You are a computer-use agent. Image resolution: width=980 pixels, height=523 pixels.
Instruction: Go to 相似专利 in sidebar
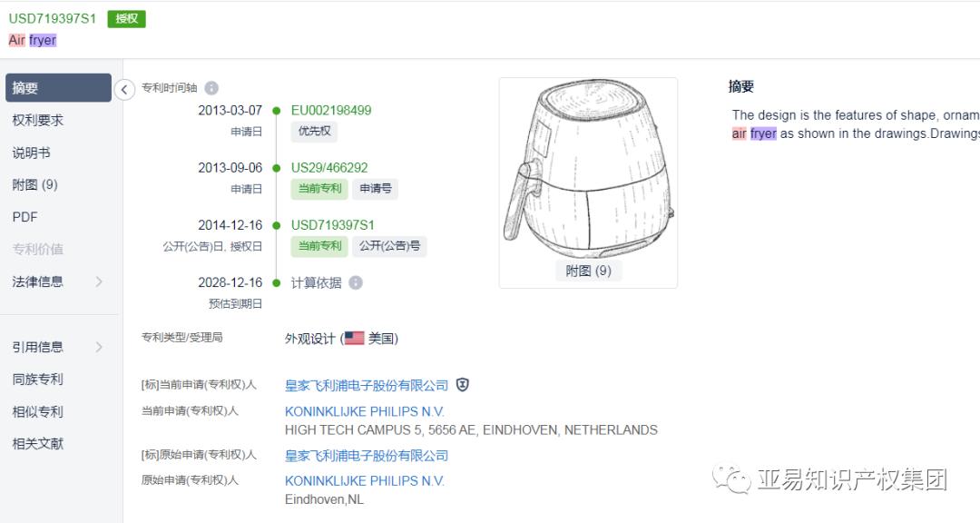point(38,411)
